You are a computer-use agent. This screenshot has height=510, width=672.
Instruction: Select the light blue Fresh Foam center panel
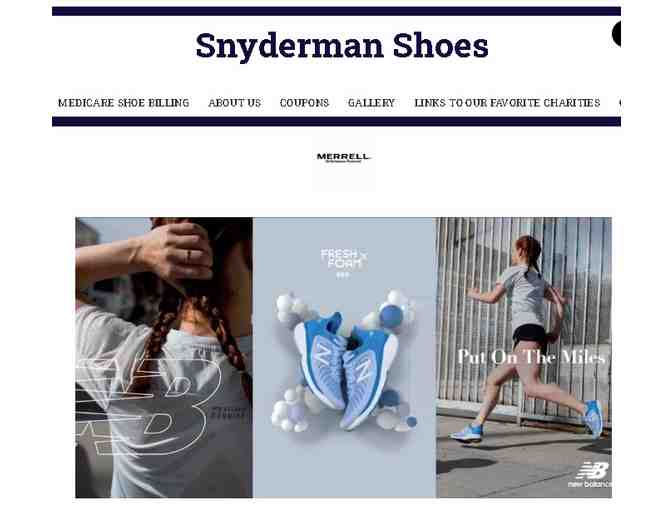tap(344, 357)
